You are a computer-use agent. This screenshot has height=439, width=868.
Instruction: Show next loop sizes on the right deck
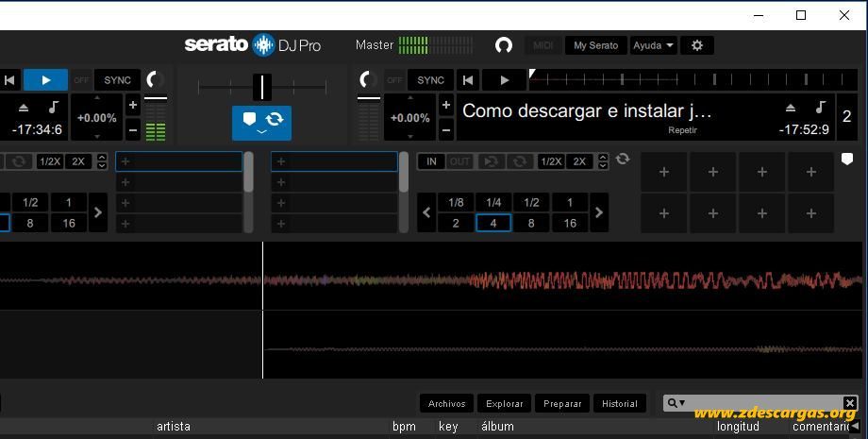point(599,212)
